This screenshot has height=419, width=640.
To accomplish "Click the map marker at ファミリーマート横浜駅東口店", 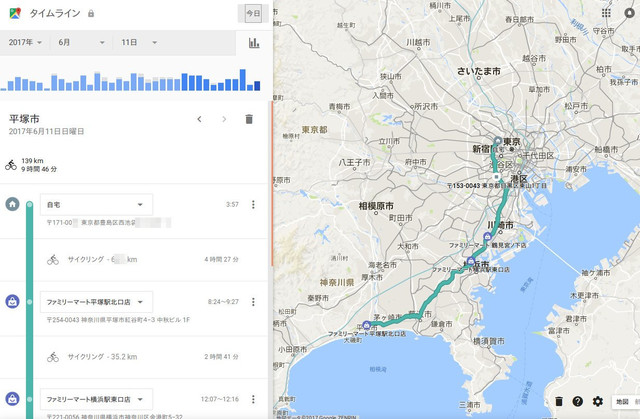I will pos(471,261).
